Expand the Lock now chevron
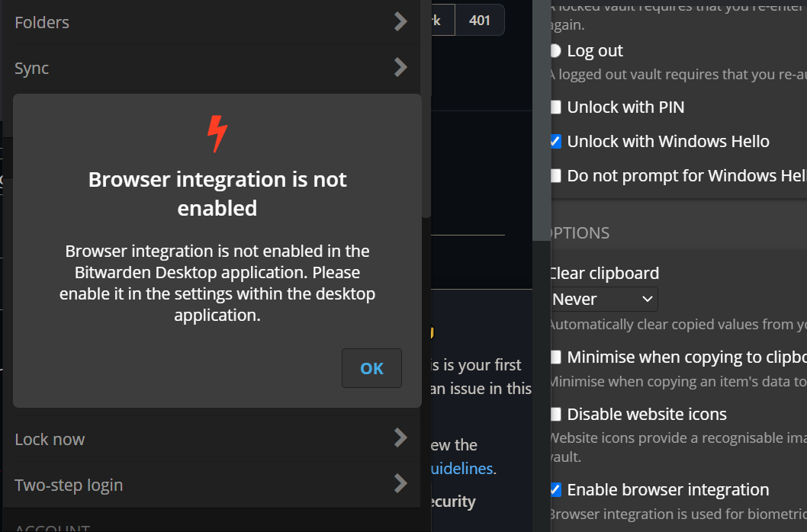This screenshot has width=807, height=532. (x=400, y=438)
